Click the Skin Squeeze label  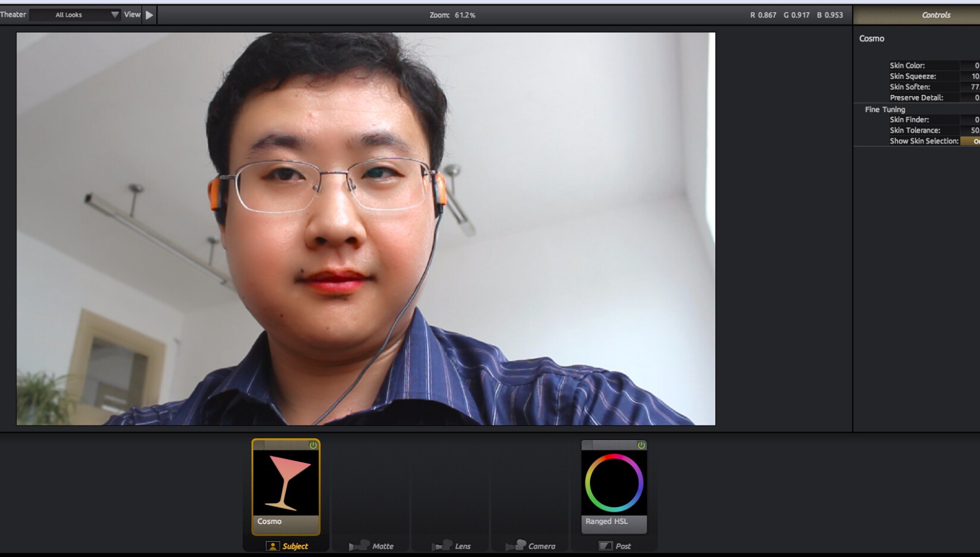[x=913, y=77]
